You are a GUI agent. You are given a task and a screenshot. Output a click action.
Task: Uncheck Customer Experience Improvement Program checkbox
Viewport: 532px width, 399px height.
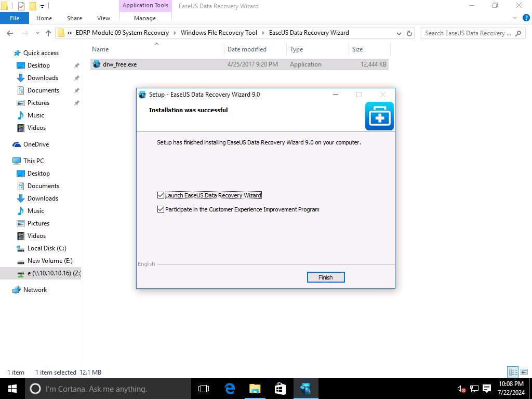[161, 209]
